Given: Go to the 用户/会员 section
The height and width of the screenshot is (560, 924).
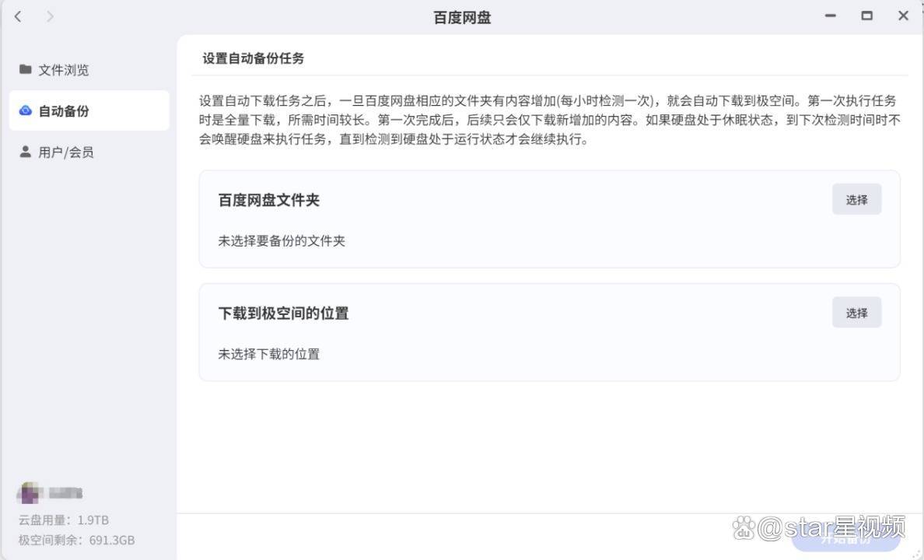Looking at the screenshot, I should pos(89,152).
